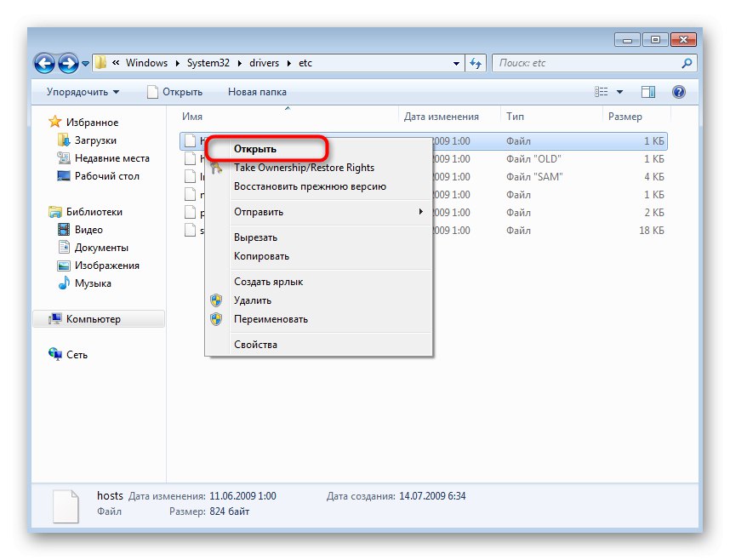Screen dimensions: 730x560
Task: Go back with the blue Back arrow
Action: [x=45, y=63]
